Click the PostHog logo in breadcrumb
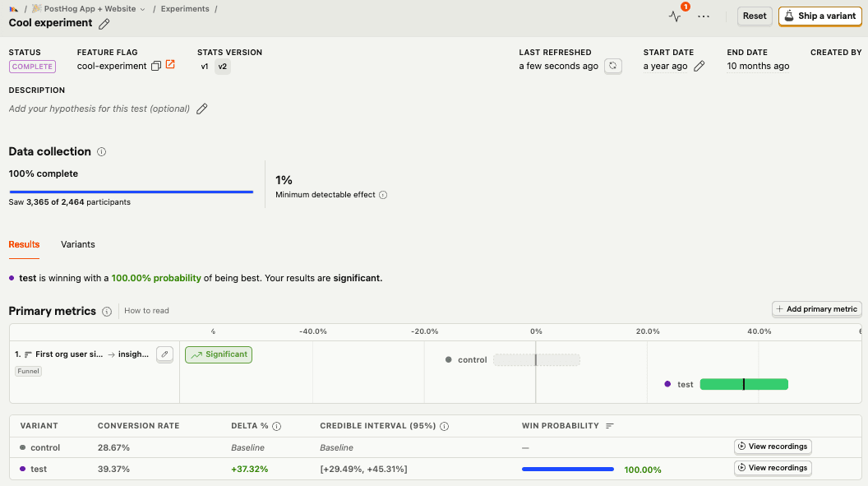 13,9
